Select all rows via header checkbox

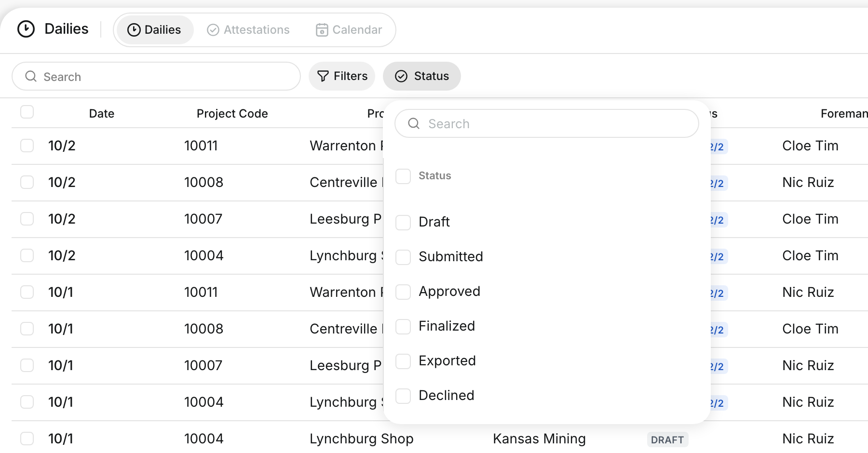pyautogui.click(x=27, y=112)
